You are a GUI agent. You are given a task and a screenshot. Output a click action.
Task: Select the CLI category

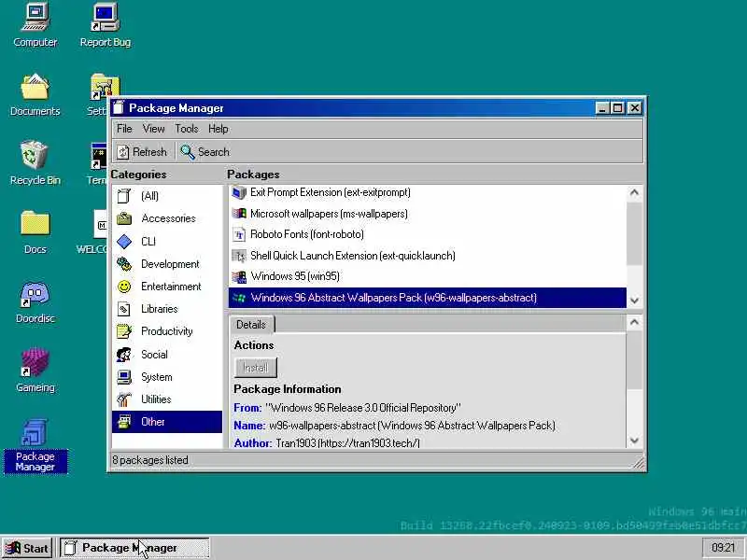167,242
